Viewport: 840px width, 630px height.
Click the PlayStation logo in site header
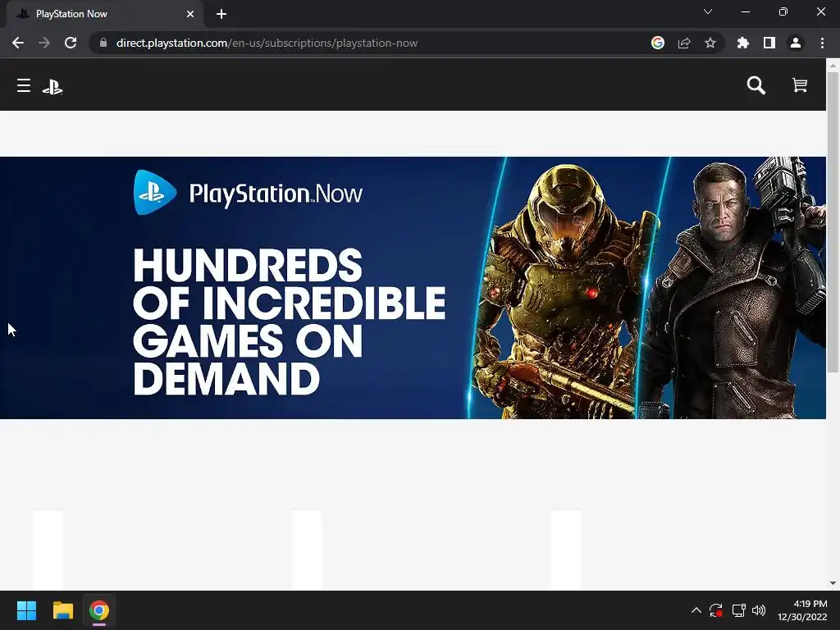click(52, 87)
